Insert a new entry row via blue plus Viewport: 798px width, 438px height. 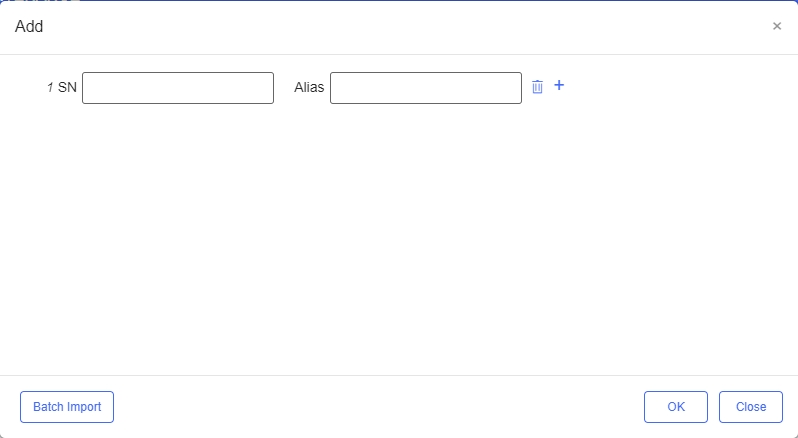point(559,85)
